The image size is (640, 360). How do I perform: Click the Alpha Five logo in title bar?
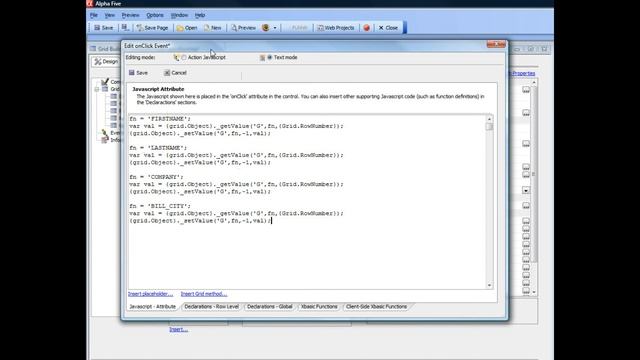pos(90,4)
